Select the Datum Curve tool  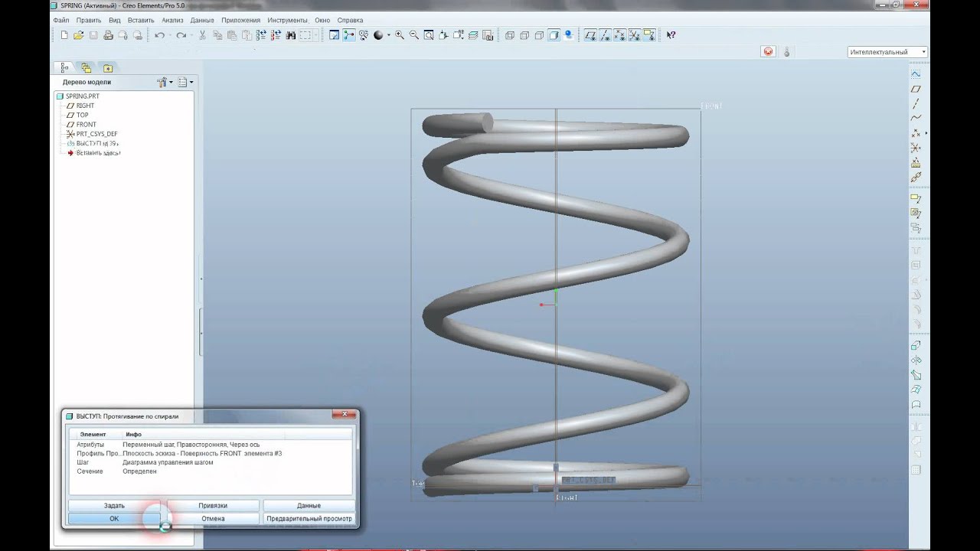[915, 118]
